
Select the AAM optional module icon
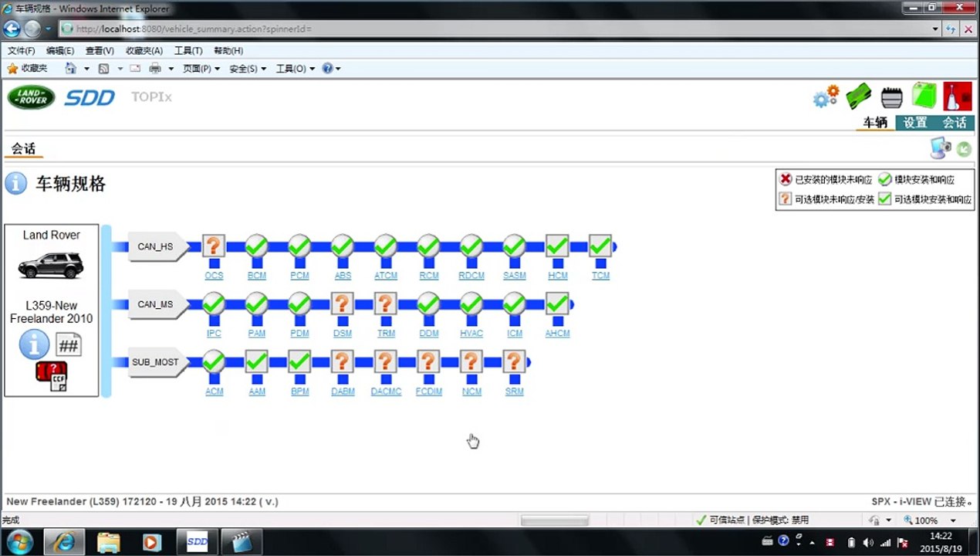coord(257,362)
